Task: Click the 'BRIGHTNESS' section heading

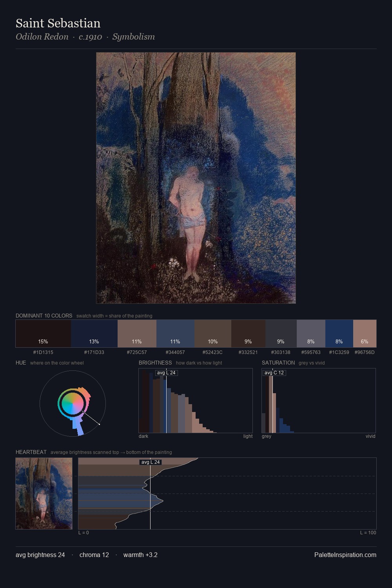Action: click(x=155, y=363)
